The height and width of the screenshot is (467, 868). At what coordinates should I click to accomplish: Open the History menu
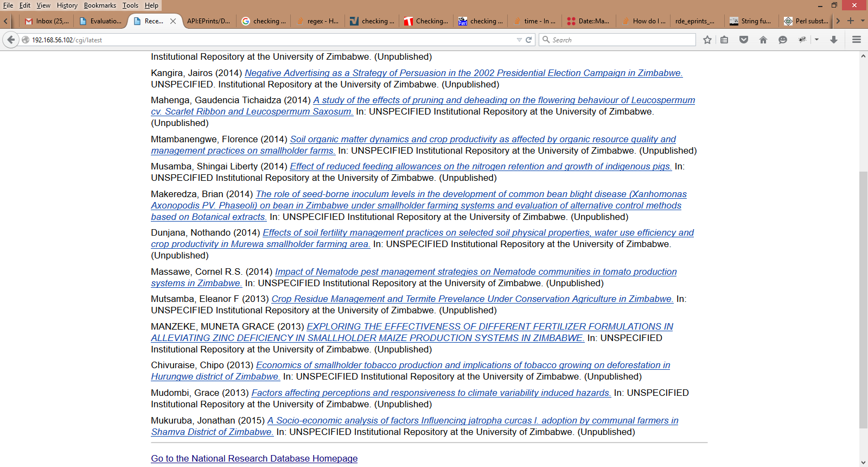coord(67,5)
